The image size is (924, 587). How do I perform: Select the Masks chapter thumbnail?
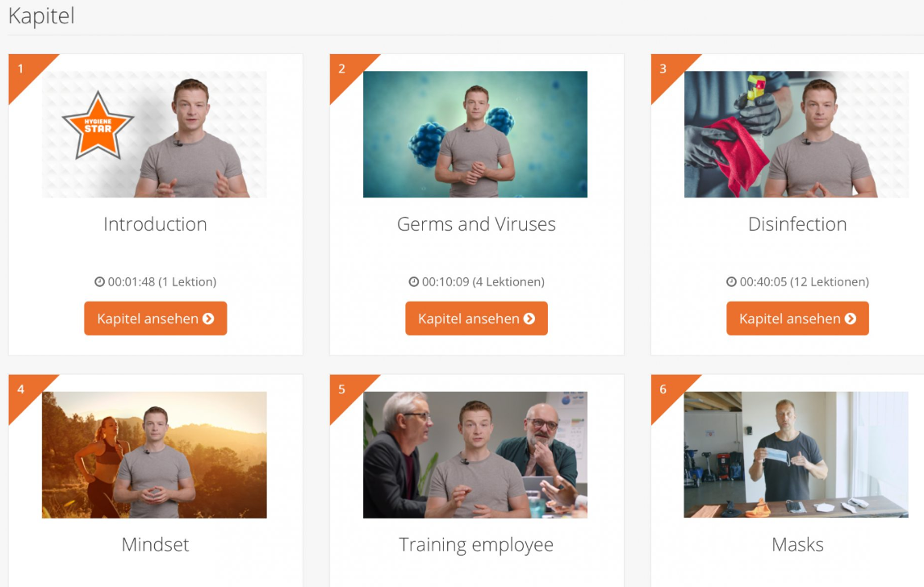(x=796, y=455)
